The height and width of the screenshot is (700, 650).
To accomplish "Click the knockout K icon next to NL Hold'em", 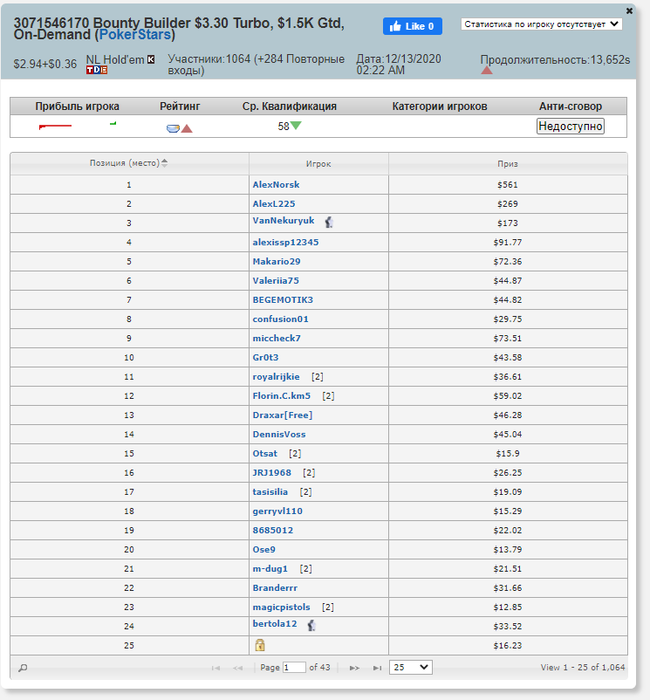I will (151, 59).
